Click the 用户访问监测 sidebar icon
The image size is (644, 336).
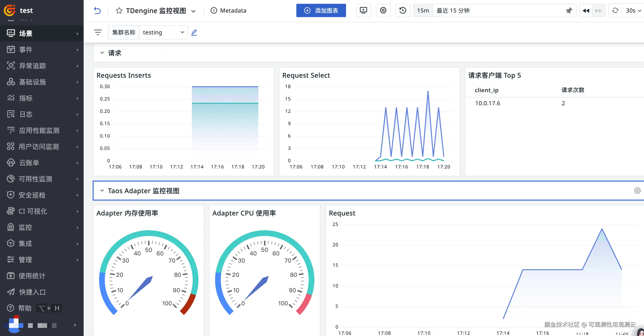pyautogui.click(x=10, y=147)
